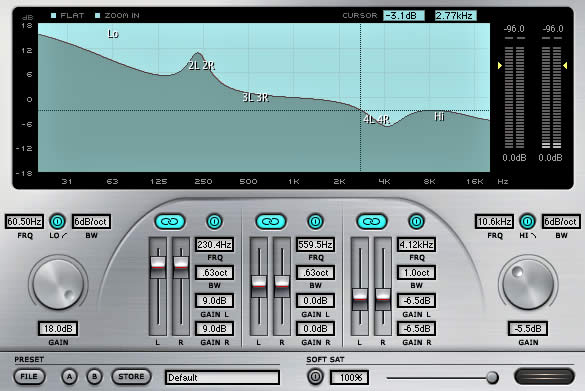Click the link icon for the 4.12kHz band
The image size is (585, 391).
click(372, 222)
